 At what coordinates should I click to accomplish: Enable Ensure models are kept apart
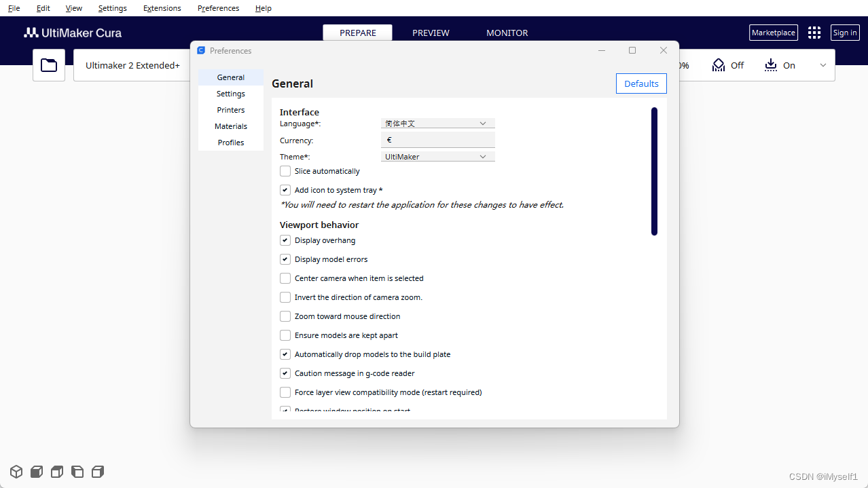click(x=285, y=335)
